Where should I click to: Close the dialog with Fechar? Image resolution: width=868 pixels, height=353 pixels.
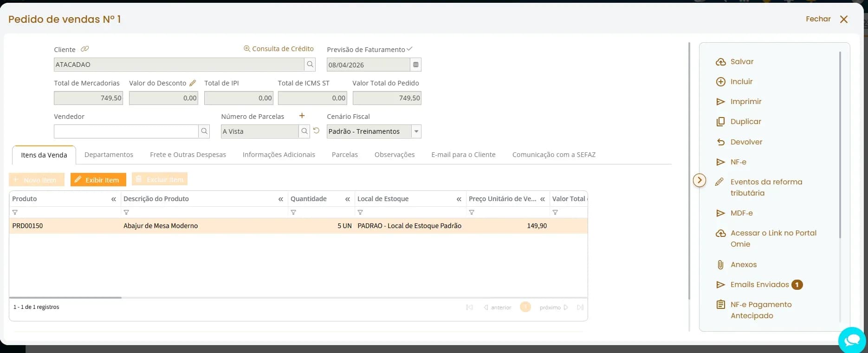coord(827,19)
